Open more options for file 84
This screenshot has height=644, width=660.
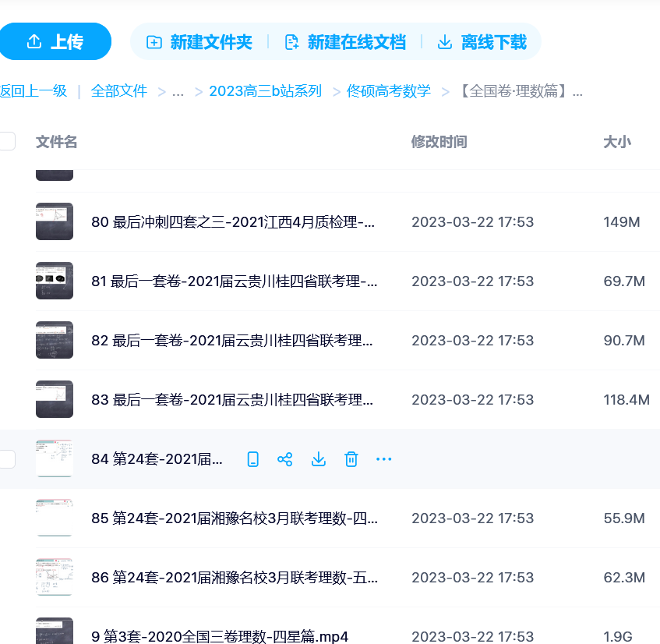point(383,459)
